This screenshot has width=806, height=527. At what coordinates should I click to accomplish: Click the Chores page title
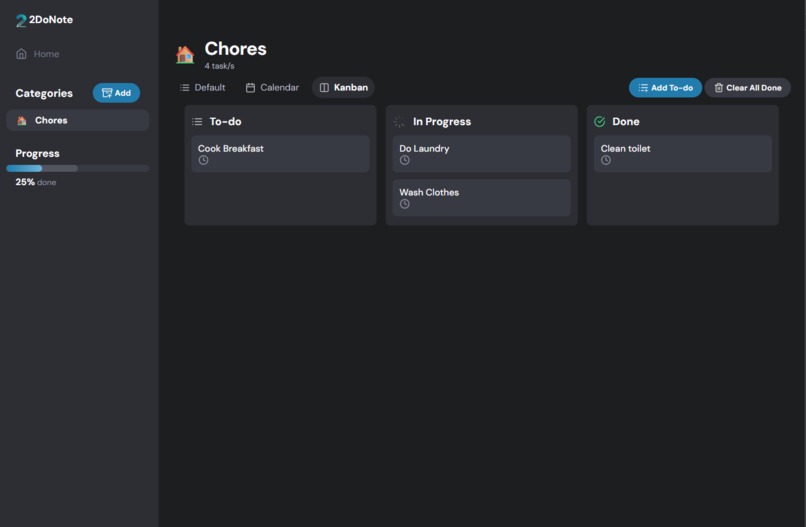(x=235, y=49)
